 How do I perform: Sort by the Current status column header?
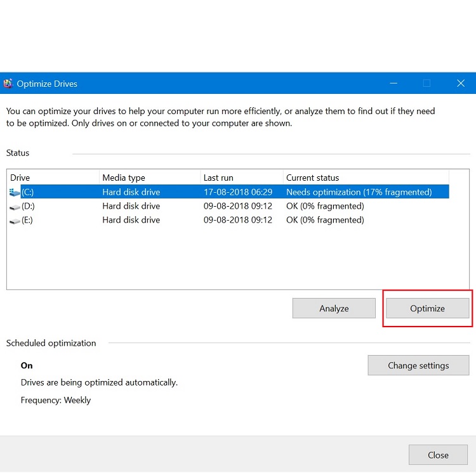tap(366, 178)
